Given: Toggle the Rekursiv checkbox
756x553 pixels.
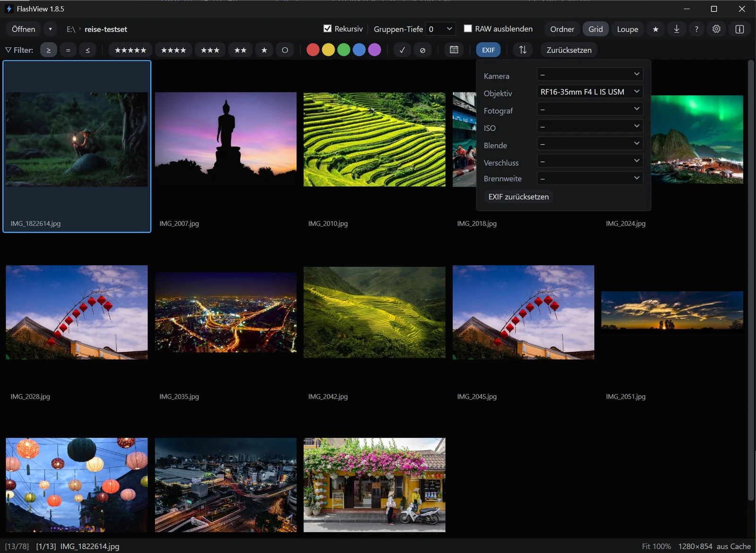Looking at the screenshot, I should [x=327, y=29].
